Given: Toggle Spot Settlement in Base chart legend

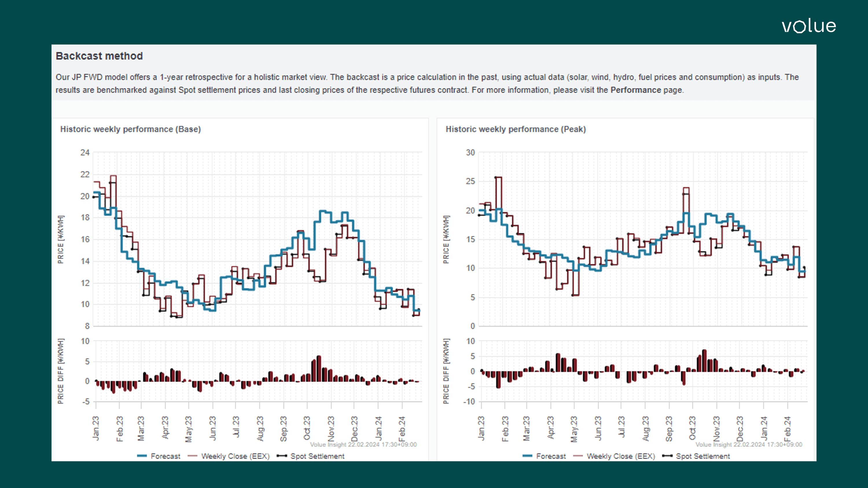Looking at the screenshot, I should [317, 456].
